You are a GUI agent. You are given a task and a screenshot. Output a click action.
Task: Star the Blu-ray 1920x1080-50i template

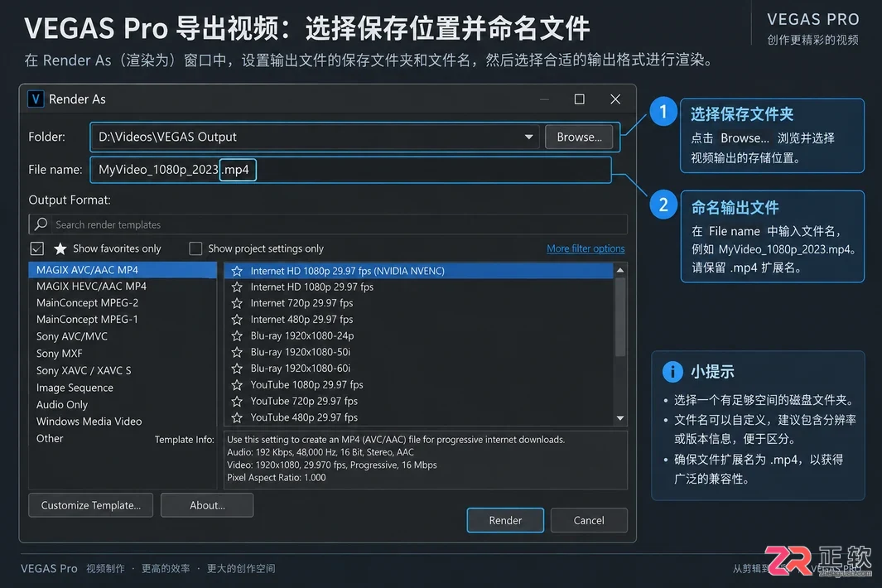pos(237,352)
